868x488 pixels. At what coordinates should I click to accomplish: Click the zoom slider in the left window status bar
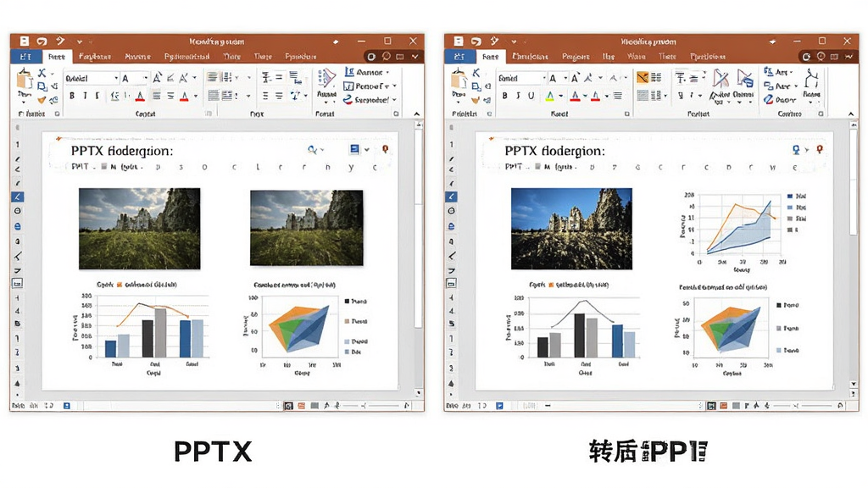[x=371, y=406]
